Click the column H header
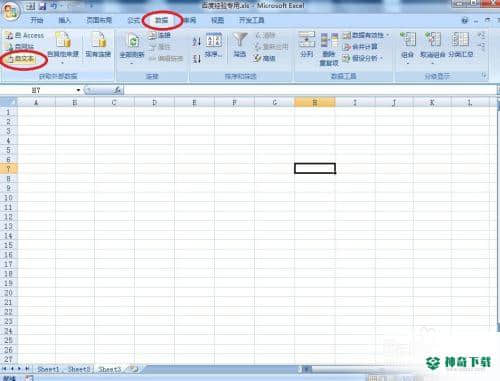 315,102
